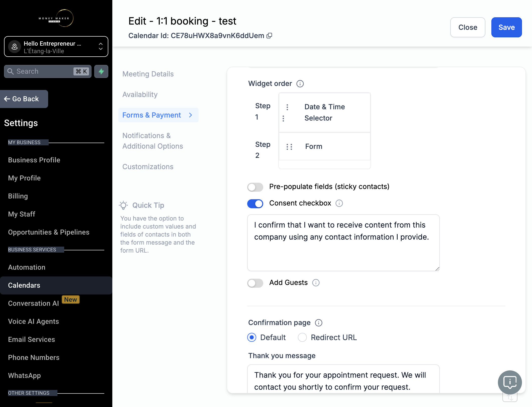Open Meeting Details section
Image resolution: width=532 pixels, height=407 pixels.
tap(148, 74)
